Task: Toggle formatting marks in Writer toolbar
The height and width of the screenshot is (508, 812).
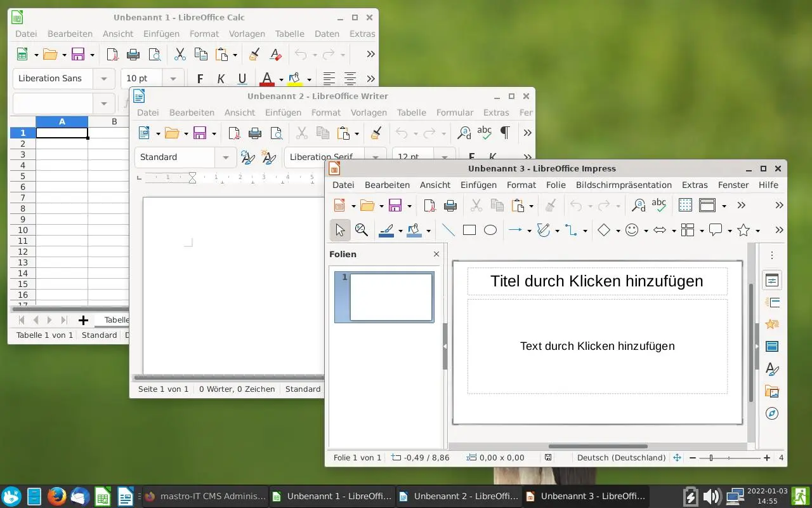Action: [505, 133]
